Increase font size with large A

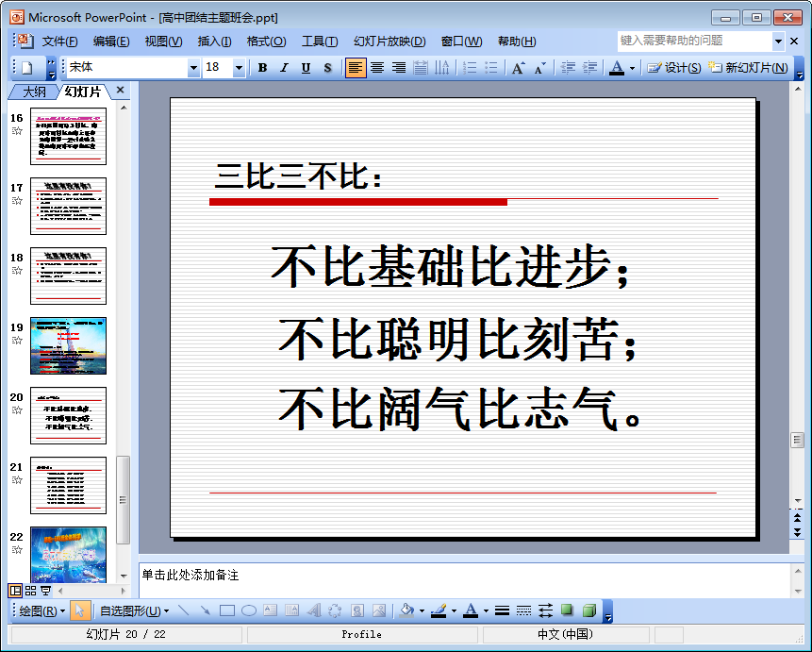[518, 68]
